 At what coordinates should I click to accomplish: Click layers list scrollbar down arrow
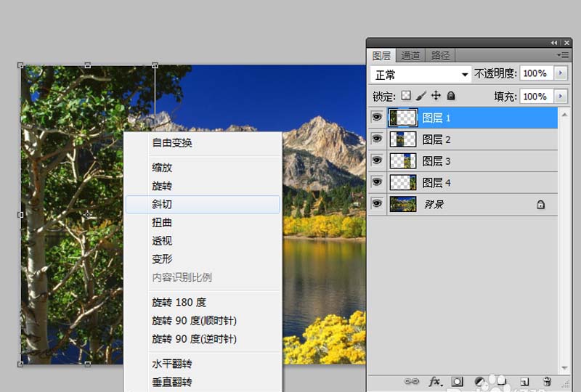point(564,367)
